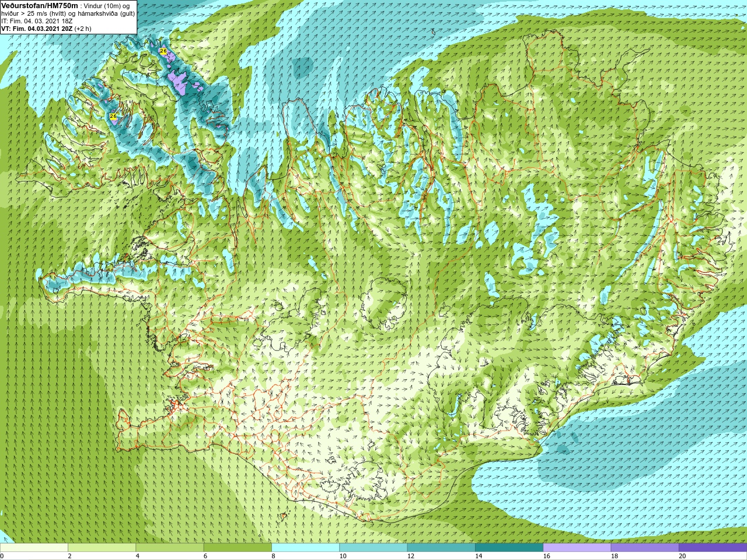Pick the 10–12 turquoise legend swatch
This screenshot has width=747, height=560.
click(373, 548)
